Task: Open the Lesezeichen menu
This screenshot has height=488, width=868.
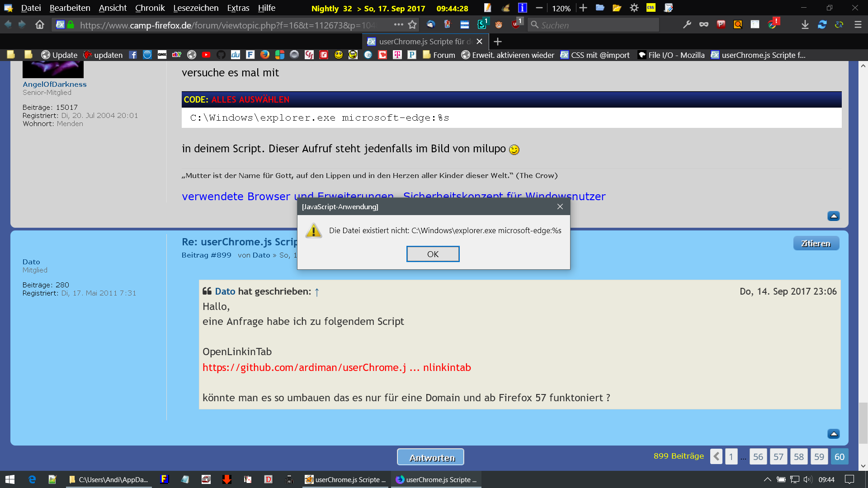Action: [x=196, y=8]
